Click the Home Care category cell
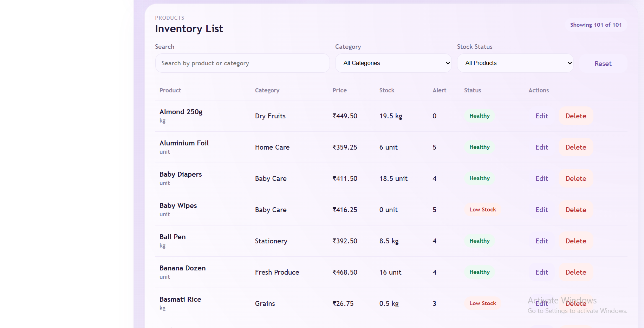Screen dimensions: 644x328 click(x=272, y=147)
